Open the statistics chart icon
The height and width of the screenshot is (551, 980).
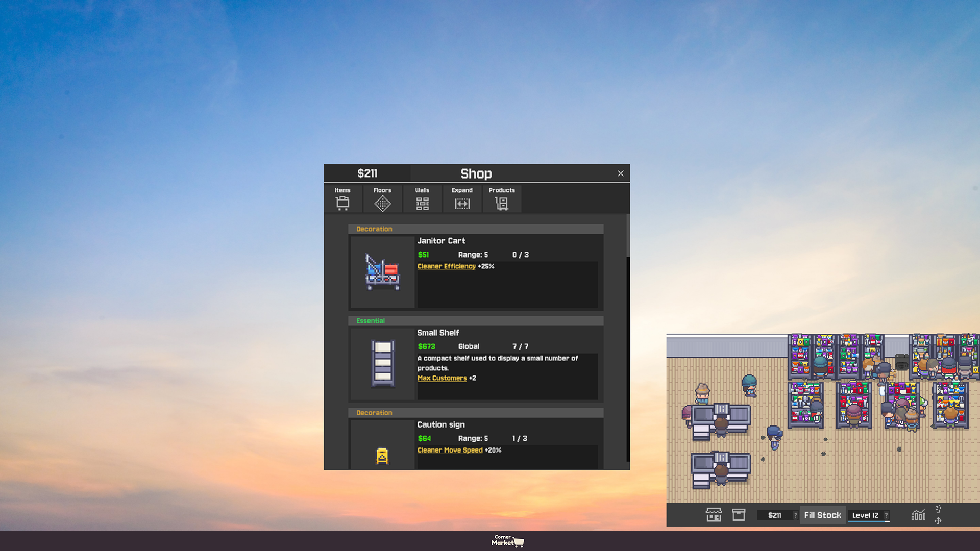[918, 515]
